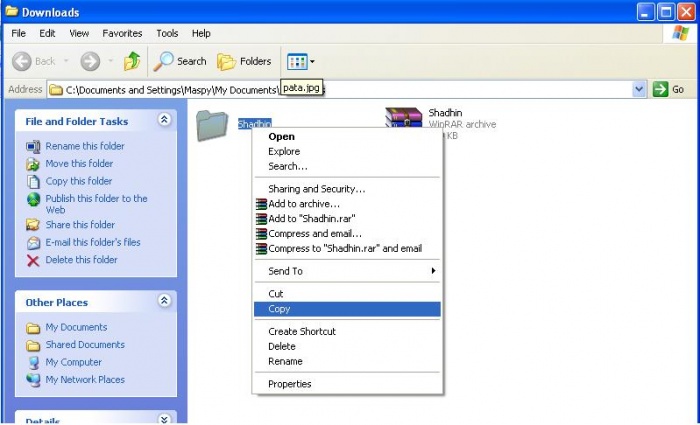Open Forward history dropdown arrow
Viewport: 700px width, 425px height.
111,61
